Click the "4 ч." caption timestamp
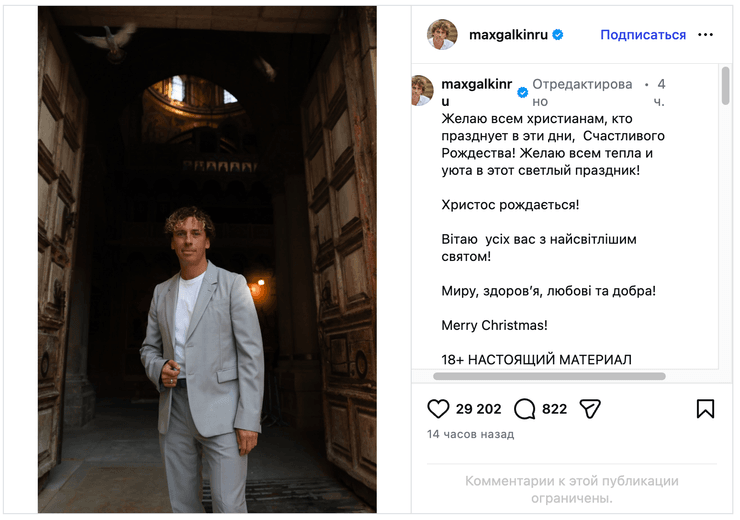Image resolution: width=740 pixels, height=520 pixels. [661, 93]
